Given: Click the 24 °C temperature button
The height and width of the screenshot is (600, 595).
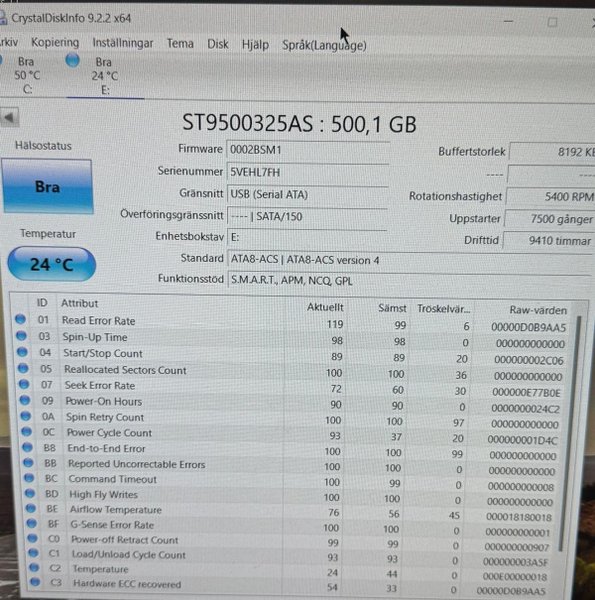Looking at the screenshot, I should point(51,264).
